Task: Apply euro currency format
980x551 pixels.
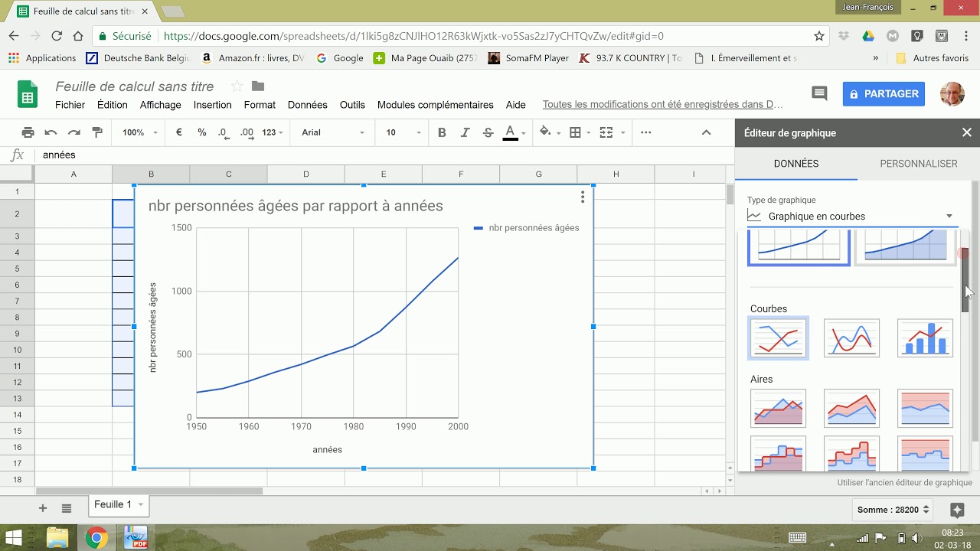Action: [179, 132]
